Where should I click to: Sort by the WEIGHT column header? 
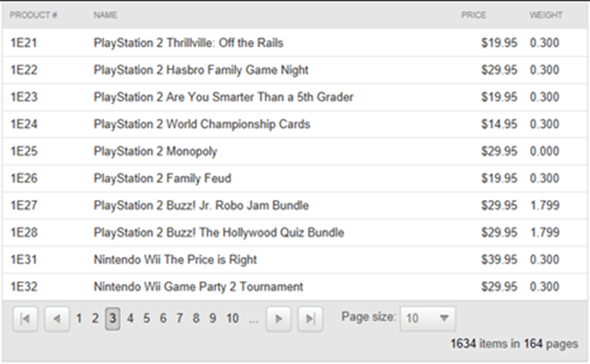click(546, 15)
